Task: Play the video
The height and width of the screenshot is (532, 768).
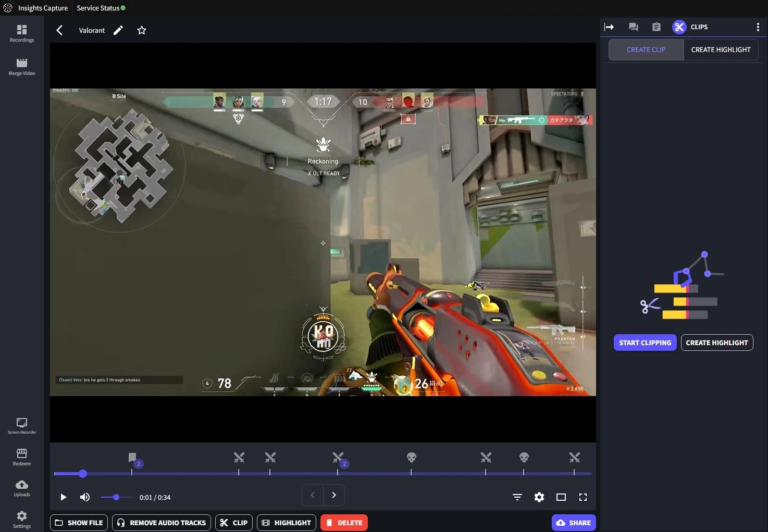Action: coord(63,497)
